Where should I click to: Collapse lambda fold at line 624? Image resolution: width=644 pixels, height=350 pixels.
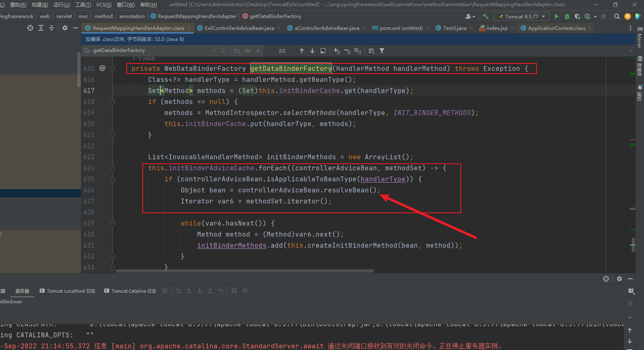112,168
